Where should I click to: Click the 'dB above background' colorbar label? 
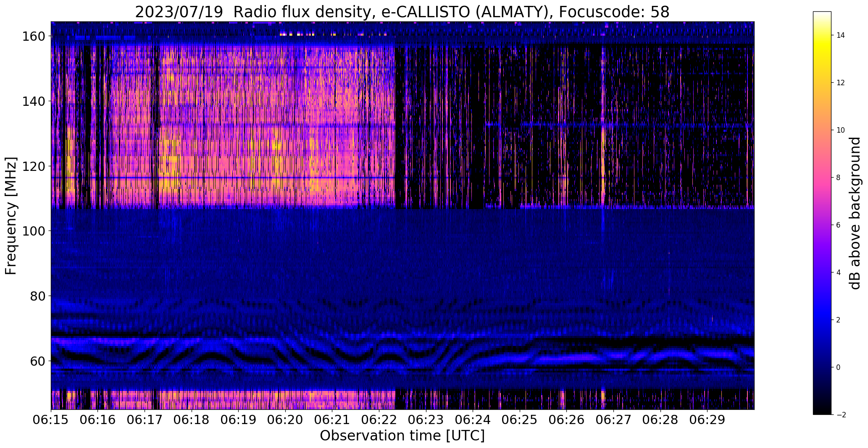(855, 213)
